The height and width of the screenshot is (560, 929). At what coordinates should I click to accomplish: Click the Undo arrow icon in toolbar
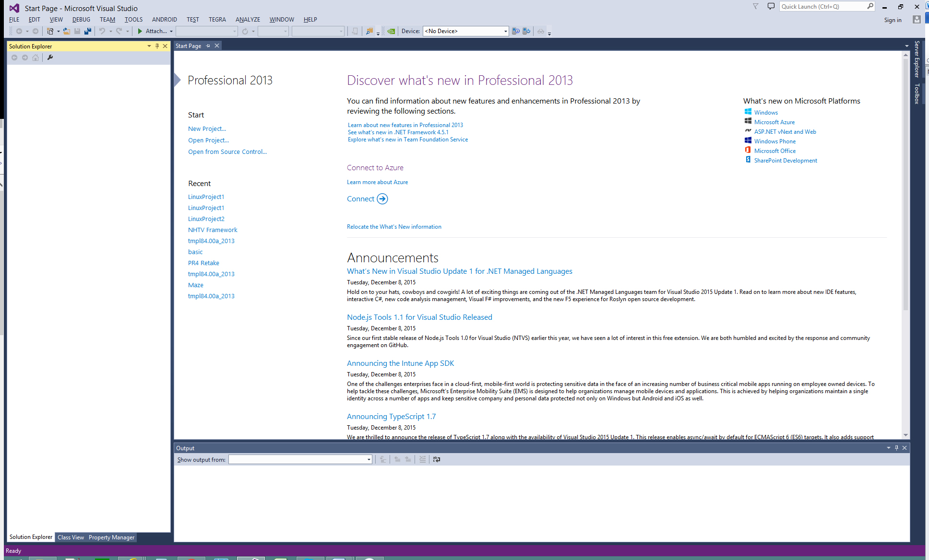[x=102, y=31]
